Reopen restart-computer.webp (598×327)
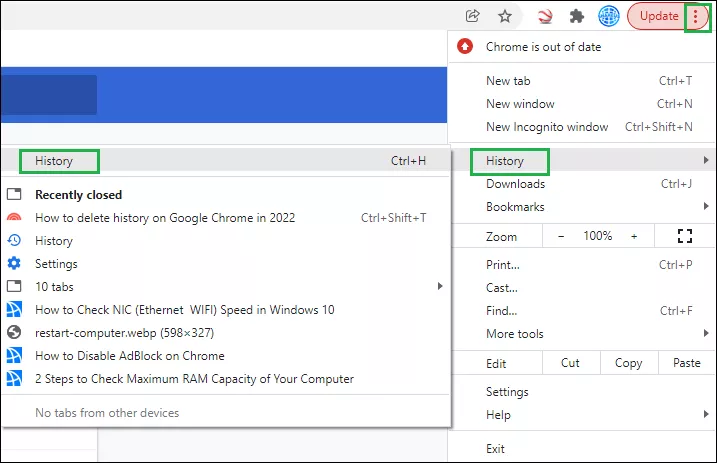 tap(226, 333)
